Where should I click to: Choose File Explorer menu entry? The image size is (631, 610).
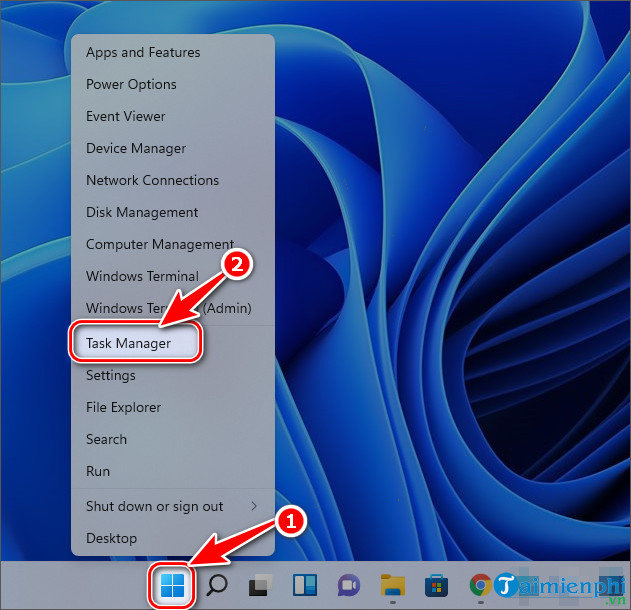point(173,407)
